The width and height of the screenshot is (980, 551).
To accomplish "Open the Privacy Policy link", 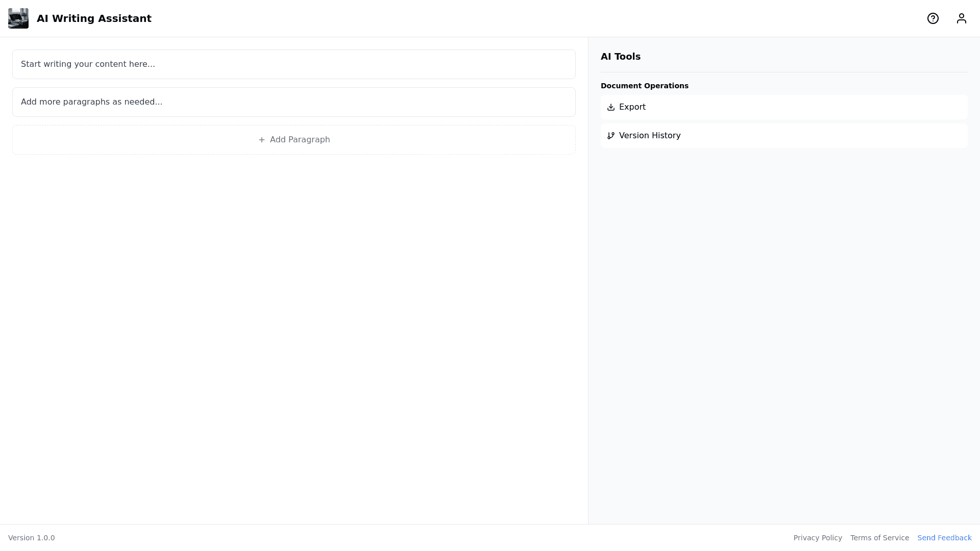I will click(x=818, y=538).
